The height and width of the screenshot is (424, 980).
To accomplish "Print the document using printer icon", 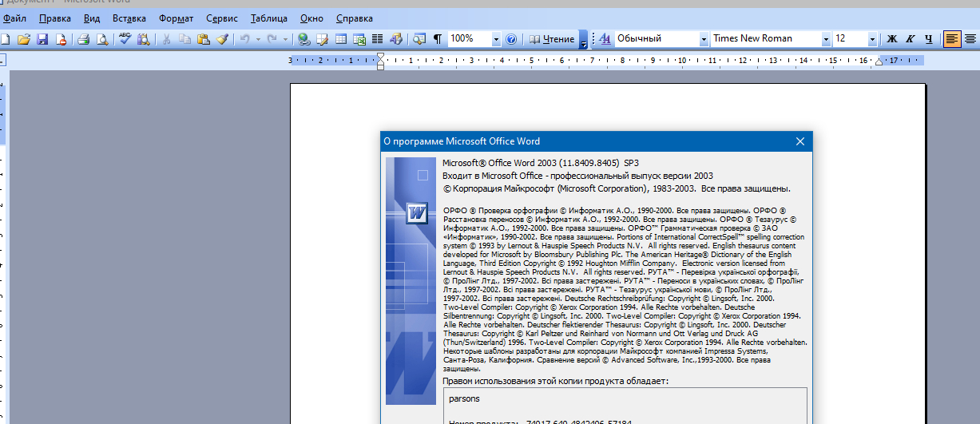I will pos(84,38).
